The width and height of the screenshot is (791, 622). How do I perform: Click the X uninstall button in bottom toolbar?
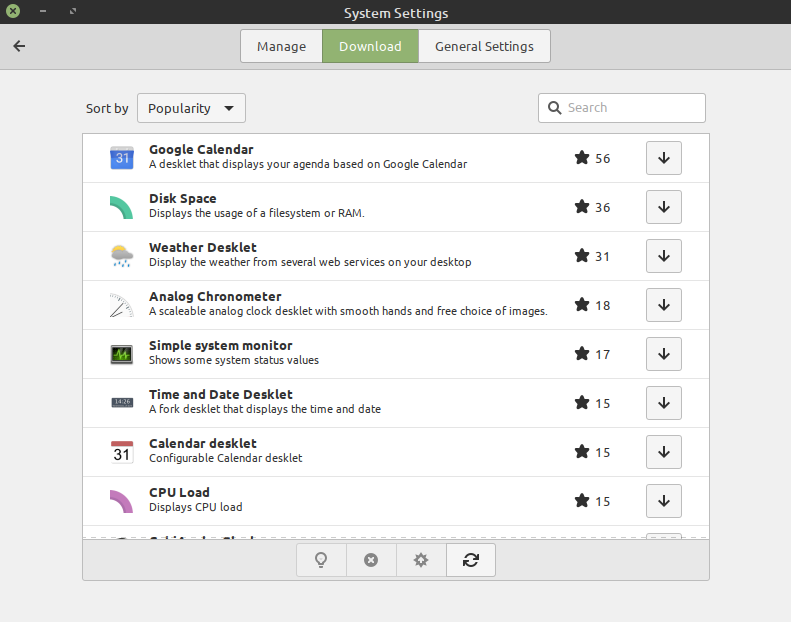[x=371, y=561]
